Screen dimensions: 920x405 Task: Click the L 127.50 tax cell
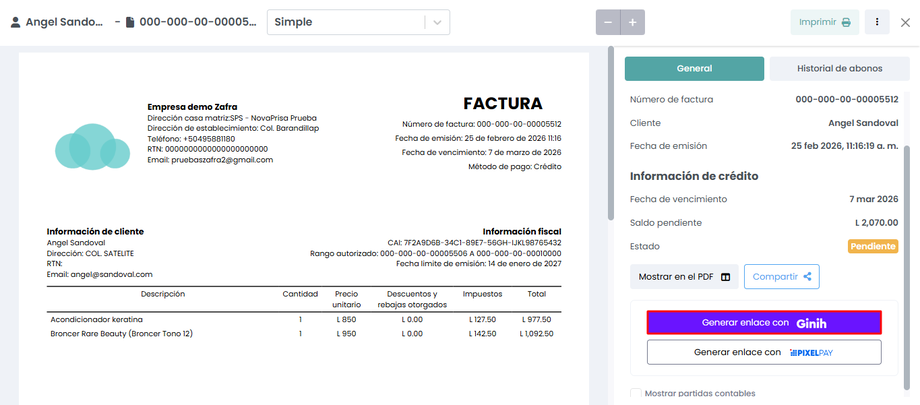click(x=483, y=320)
